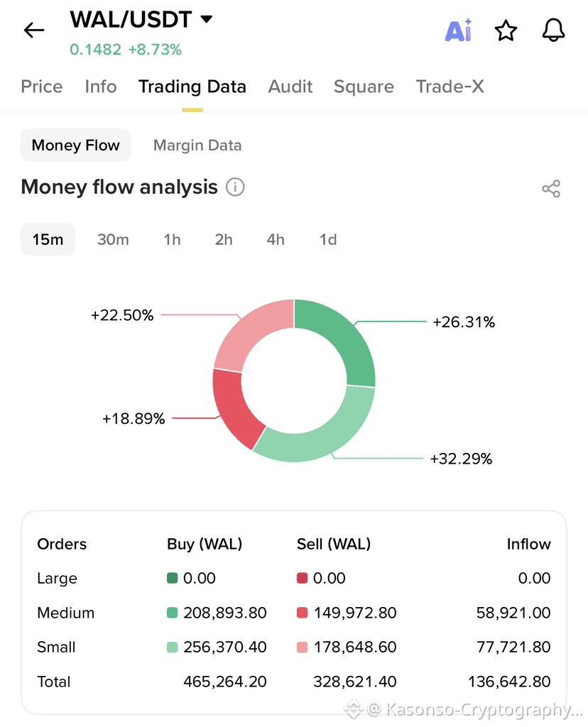Switch to the Trade-X tab
Screen dimensions: 588x727
click(x=450, y=87)
